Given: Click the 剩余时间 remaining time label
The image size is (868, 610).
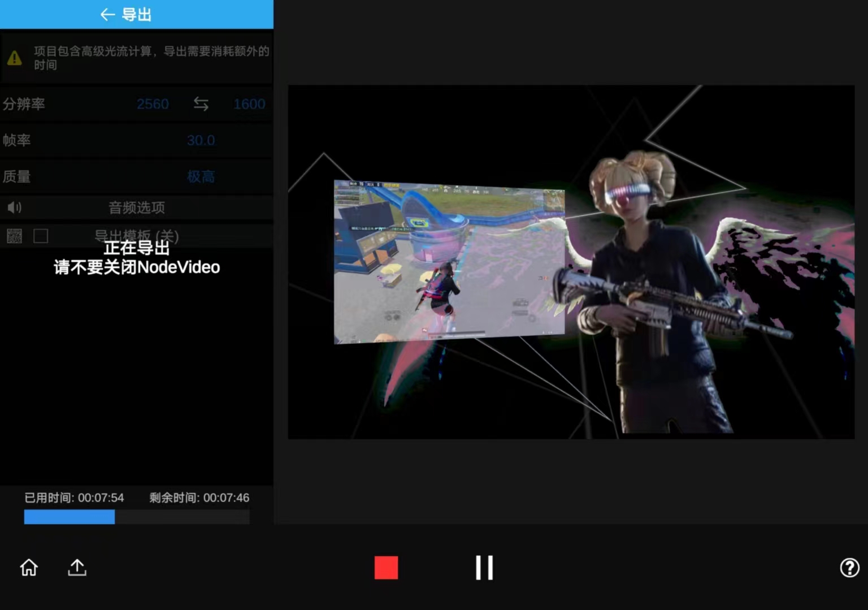Looking at the screenshot, I should click(199, 498).
